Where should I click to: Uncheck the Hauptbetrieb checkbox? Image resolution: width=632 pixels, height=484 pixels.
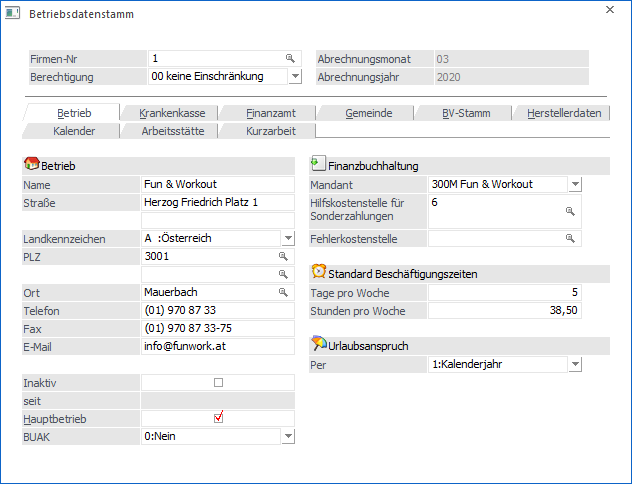(218, 418)
